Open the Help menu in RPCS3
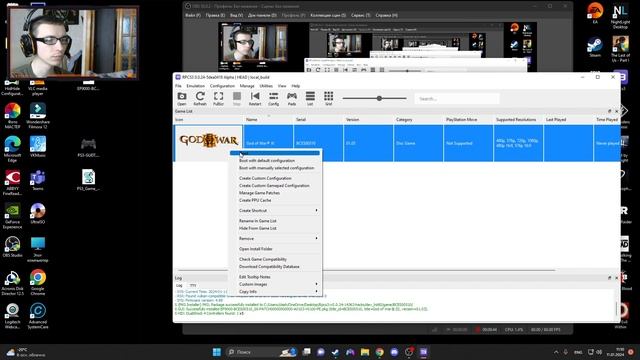Image resolution: width=640 pixels, height=360 pixels. point(296,86)
